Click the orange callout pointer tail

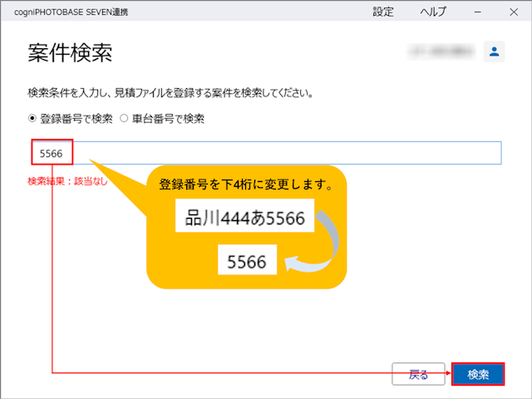tap(118, 186)
